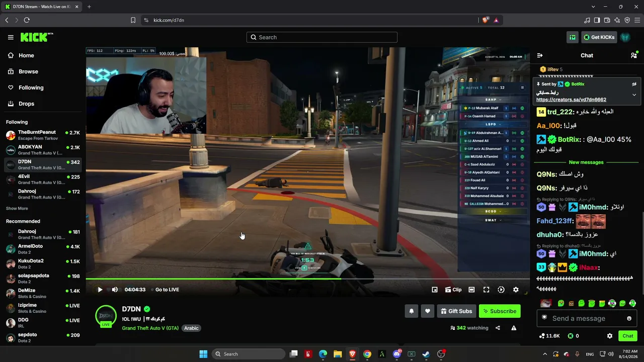The image size is (644, 362).
Task: Reload the page with the browser refresh icon
Action: pos(27,20)
